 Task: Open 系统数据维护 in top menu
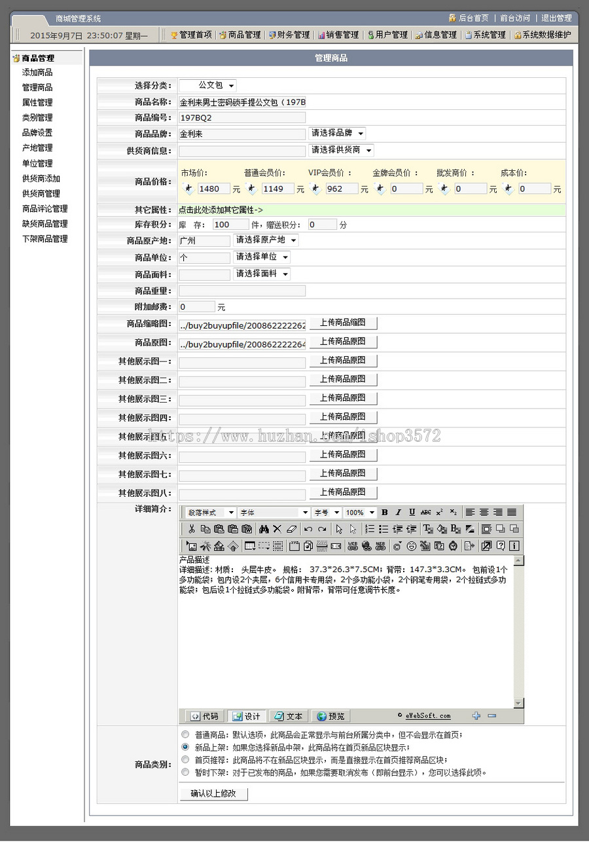pos(543,35)
